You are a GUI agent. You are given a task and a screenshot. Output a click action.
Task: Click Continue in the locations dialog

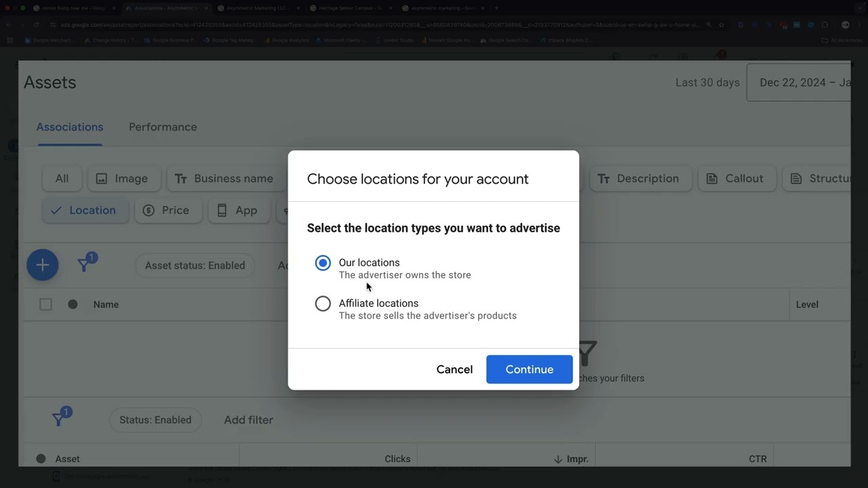pyautogui.click(x=529, y=369)
